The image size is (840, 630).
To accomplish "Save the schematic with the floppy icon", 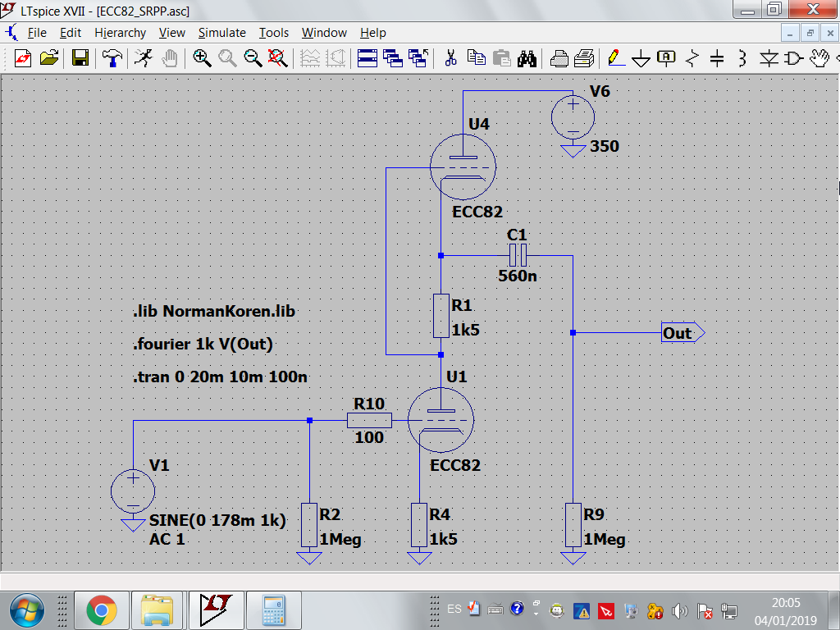I will pyautogui.click(x=80, y=58).
